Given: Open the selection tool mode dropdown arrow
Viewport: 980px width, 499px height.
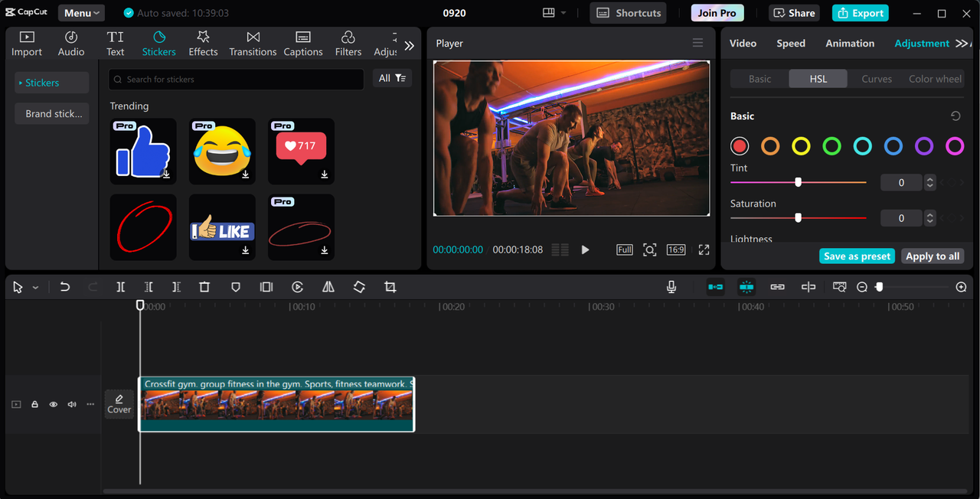Looking at the screenshot, I should click(x=35, y=288).
